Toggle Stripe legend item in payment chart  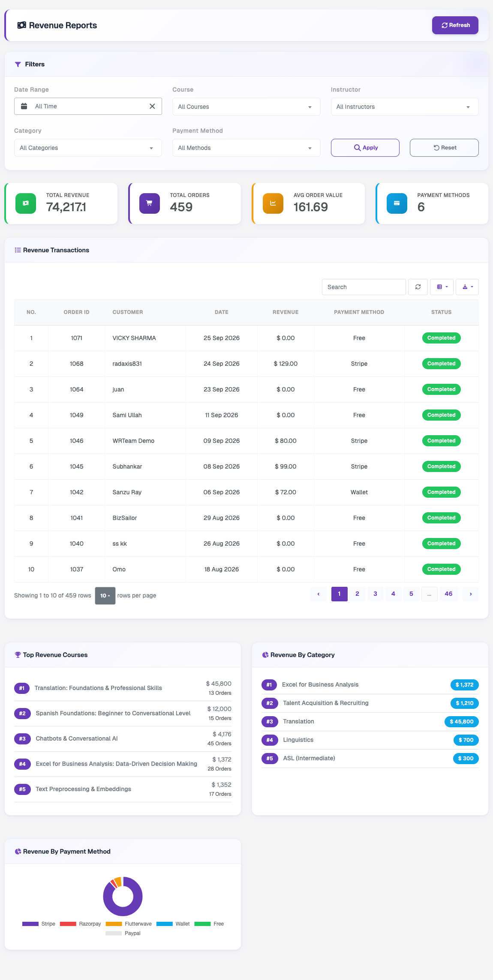[39, 924]
